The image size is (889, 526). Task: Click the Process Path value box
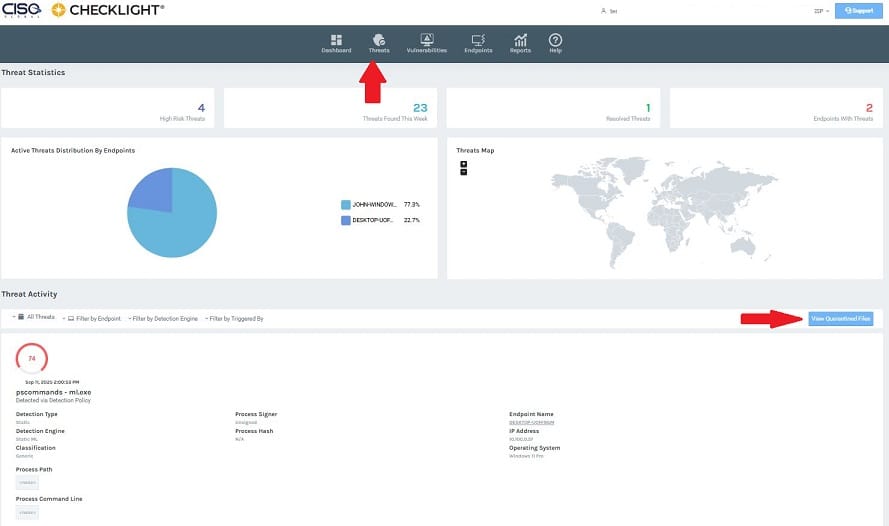click(x=27, y=483)
